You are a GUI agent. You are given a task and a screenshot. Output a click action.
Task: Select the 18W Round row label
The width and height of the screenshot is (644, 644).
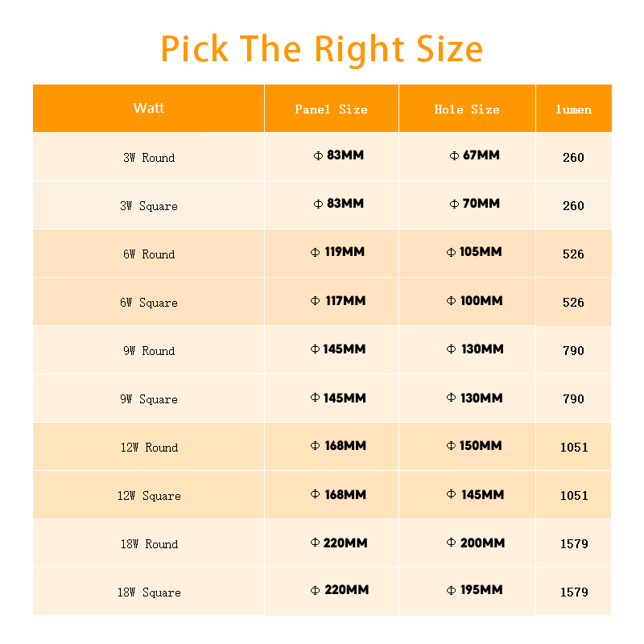coord(149,544)
